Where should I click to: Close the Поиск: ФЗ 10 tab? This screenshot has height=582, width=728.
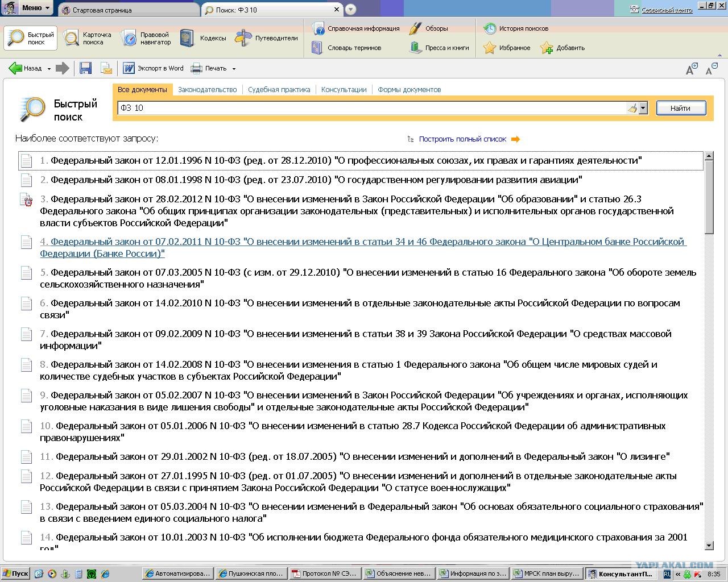tap(337, 10)
